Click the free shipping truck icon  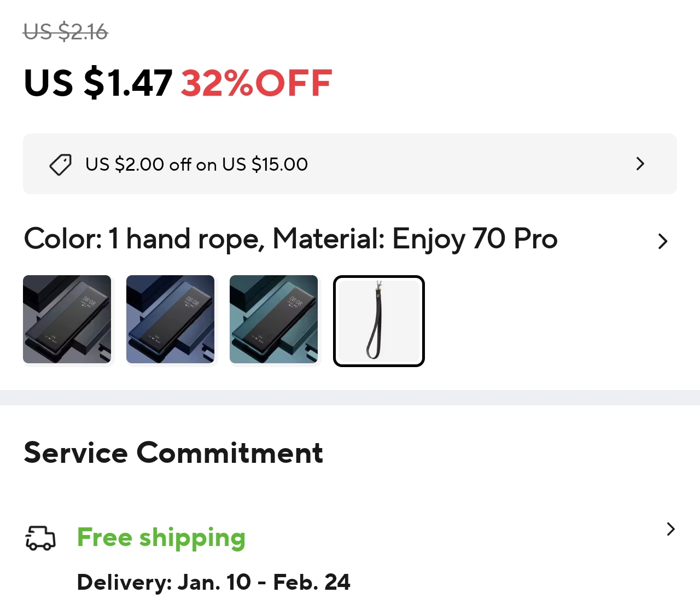point(40,538)
